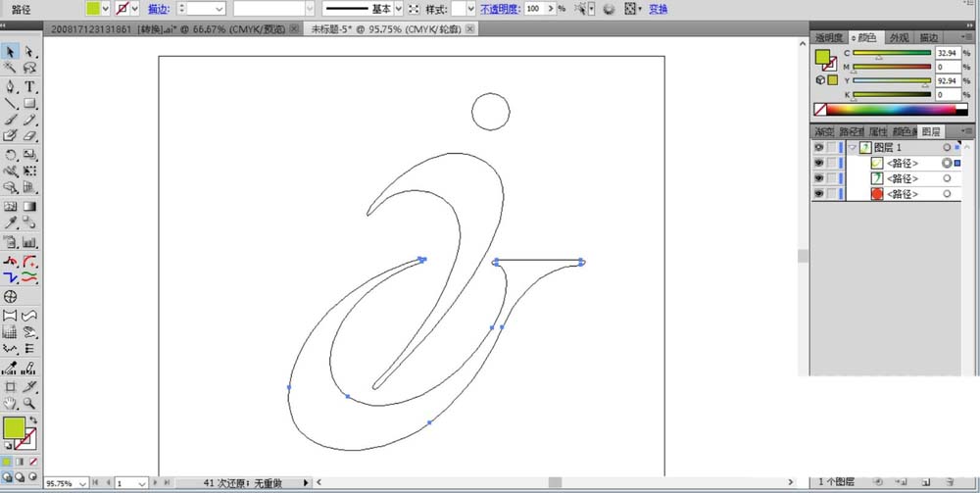Toggle visibility eye of 图层 1
Viewport: 980px width, 493px height.
pos(818,147)
